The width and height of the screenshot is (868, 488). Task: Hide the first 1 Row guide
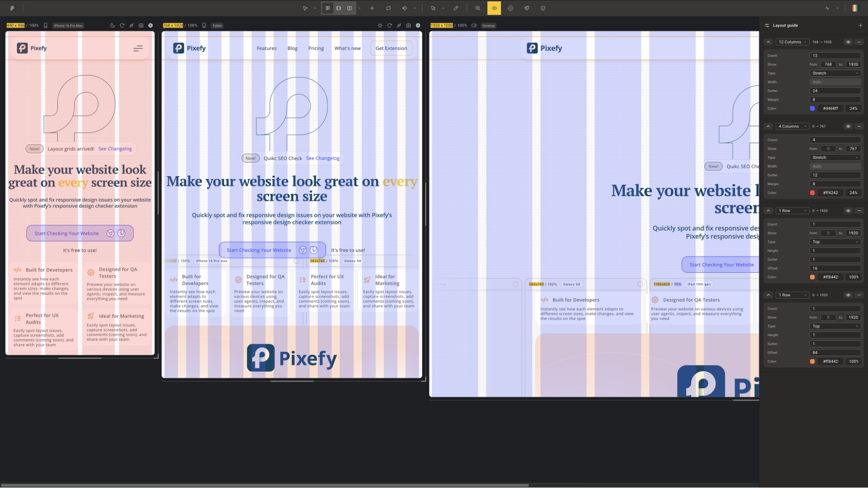[848, 210]
